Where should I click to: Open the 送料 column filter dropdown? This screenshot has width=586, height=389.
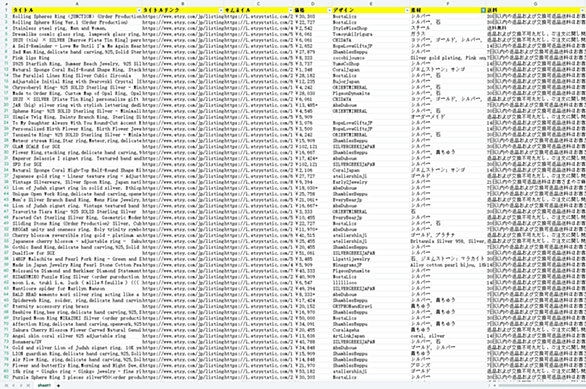click(x=582, y=10)
